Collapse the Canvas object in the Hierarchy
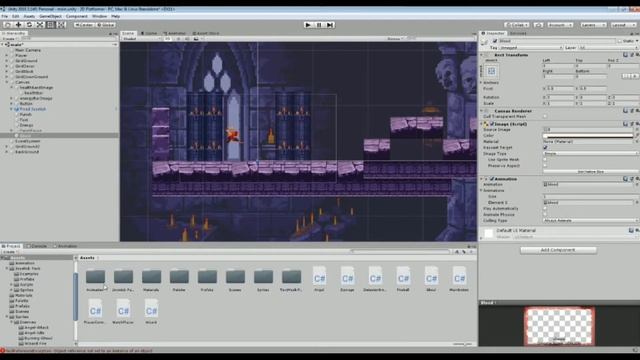The height and width of the screenshot is (360, 640). coord(7,82)
